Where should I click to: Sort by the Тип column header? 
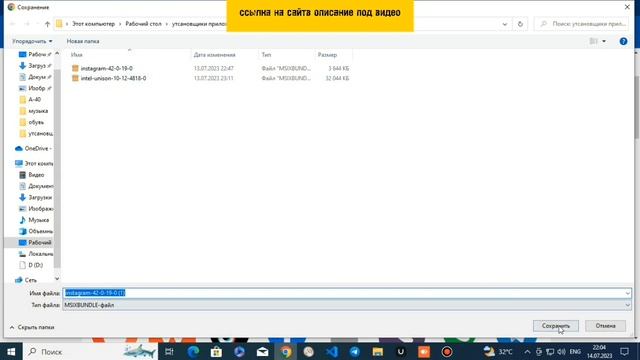266,55
